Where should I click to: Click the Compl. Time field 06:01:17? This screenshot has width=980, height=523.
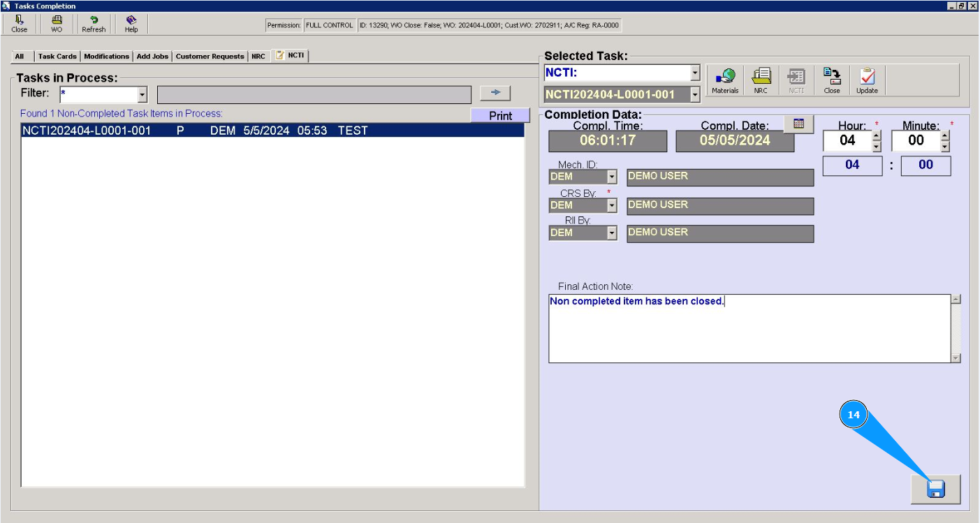[608, 140]
